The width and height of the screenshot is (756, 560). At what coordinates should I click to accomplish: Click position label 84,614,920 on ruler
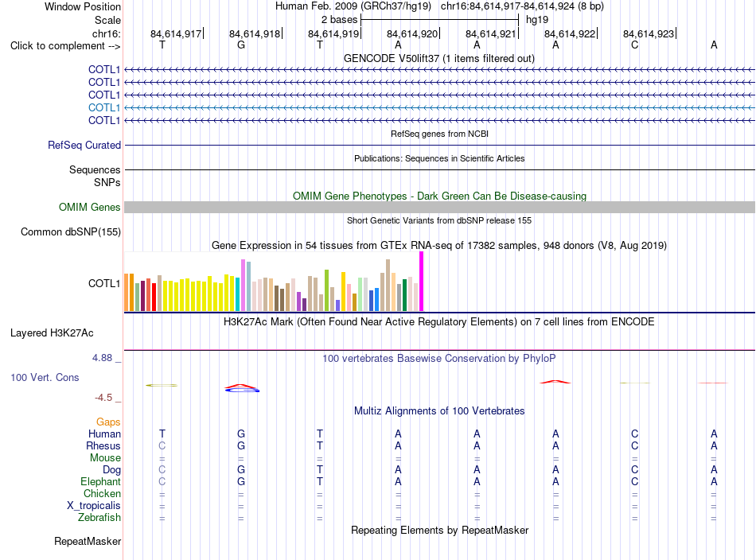412,33
